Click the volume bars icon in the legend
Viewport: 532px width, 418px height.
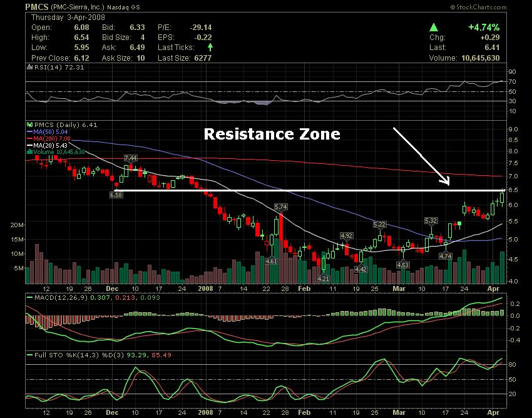tap(29, 151)
